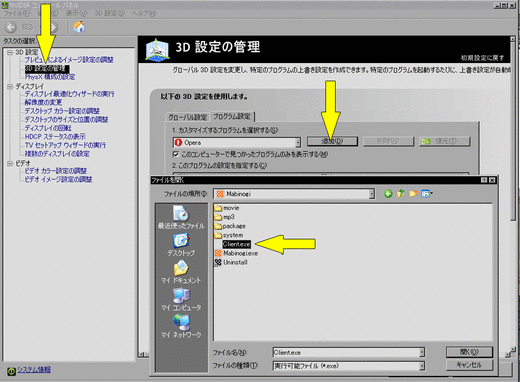The image size is (520, 382).
Task: Open the file type dropdown
Action: 422,366
